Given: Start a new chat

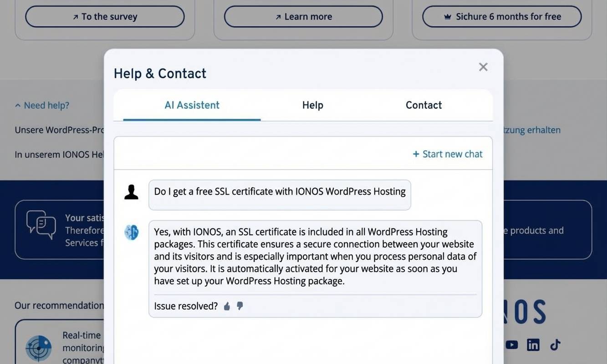Looking at the screenshot, I should tap(447, 154).
